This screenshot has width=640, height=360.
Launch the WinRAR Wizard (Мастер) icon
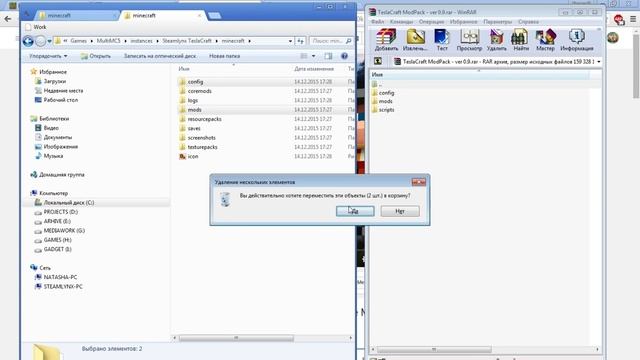[x=545, y=40]
